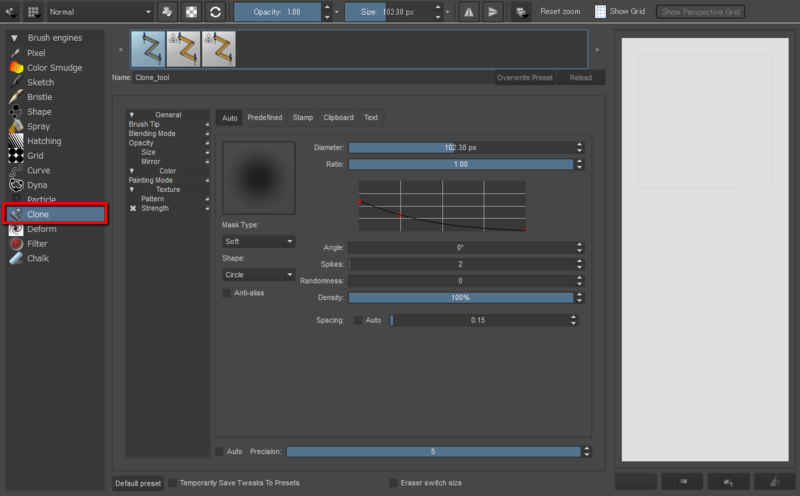Pick the Grid brush engine
The image size is (800, 496).
[35, 156]
